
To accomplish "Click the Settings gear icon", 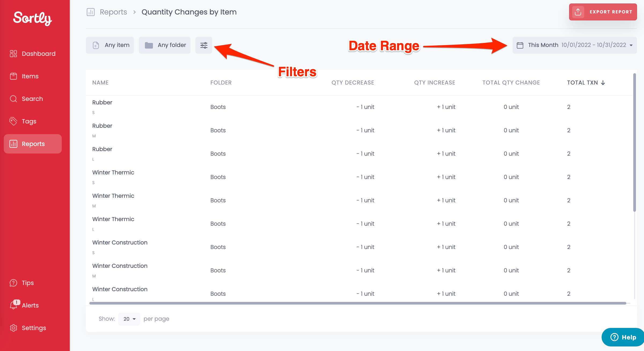I will pyautogui.click(x=13, y=328).
